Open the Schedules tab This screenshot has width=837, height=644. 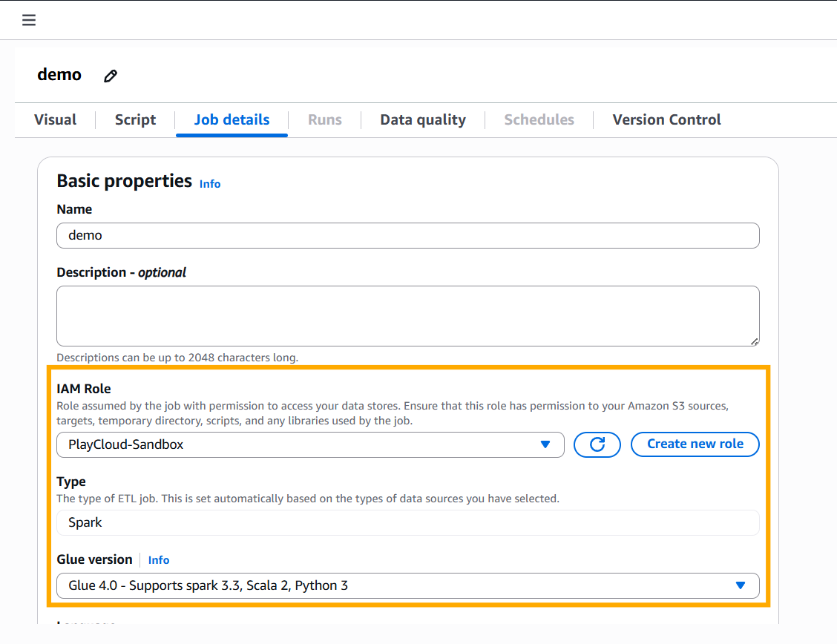539,119
